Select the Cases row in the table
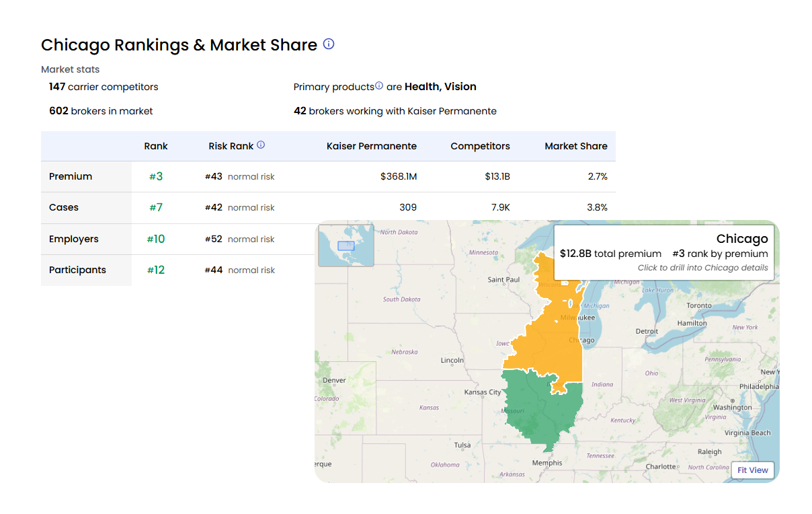Screen dimensions: 812x514 (63, 207)
